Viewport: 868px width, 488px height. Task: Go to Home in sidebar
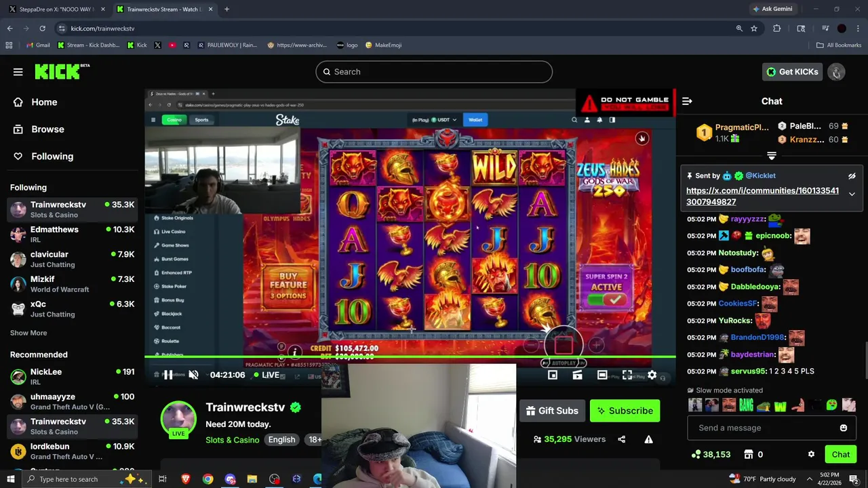(37, 102)
